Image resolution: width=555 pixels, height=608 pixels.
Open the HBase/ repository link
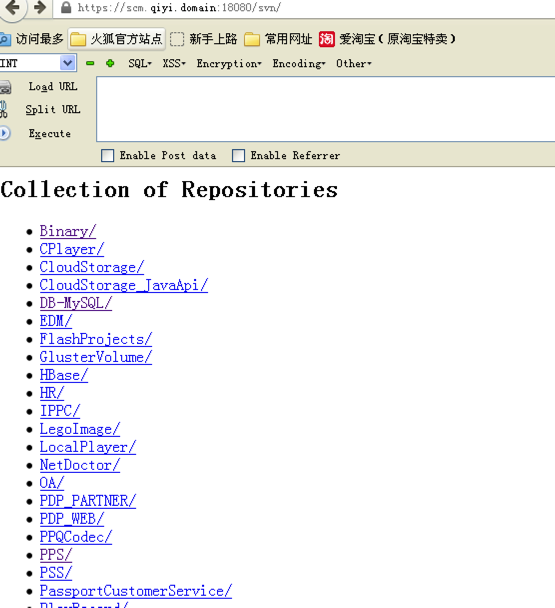click(x=64, y=375)
